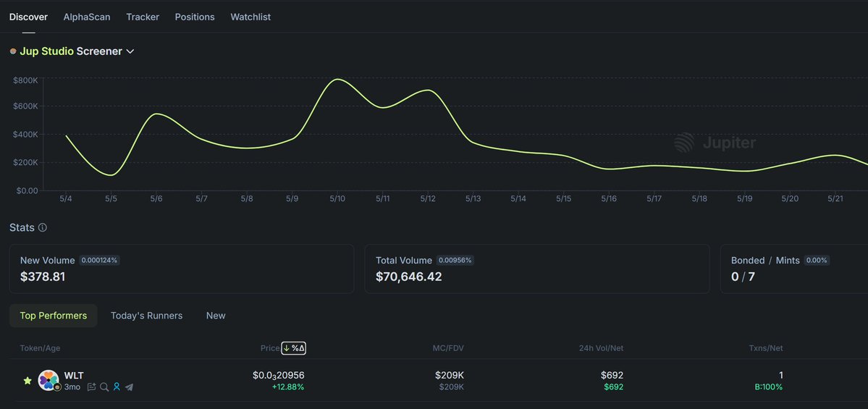Viewport: 868px width, 409px height.
Task: Go to the Tracker tab
Action: pyautogui.click(x=143, y=17)
